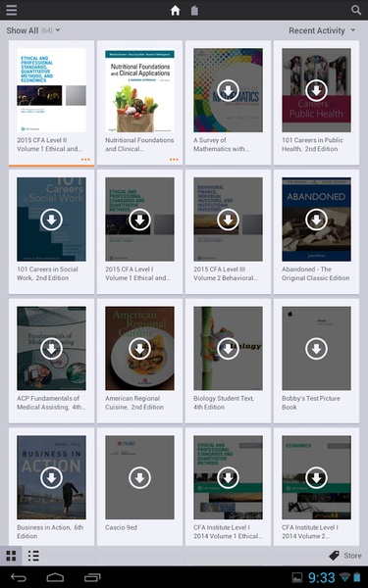Switch to grid view layout

11,556
